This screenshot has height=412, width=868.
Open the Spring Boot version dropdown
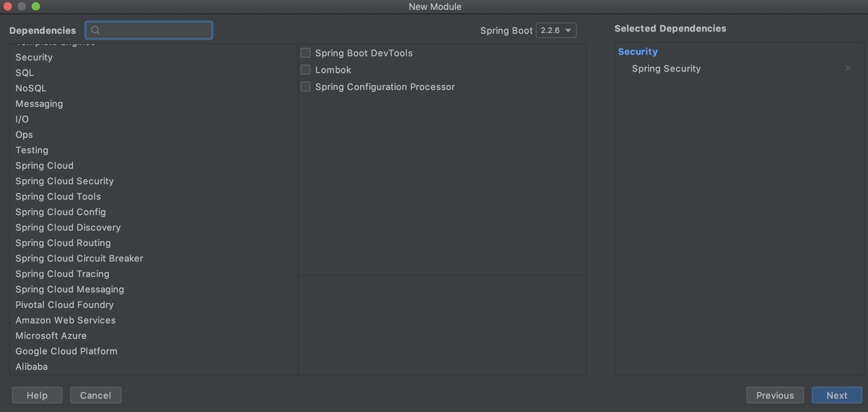click(x=555, y=31)
